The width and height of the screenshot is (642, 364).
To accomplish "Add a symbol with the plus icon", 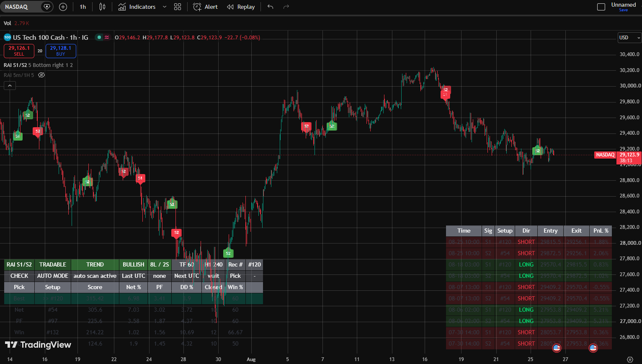I will pyautogui.click(x=63, y=7).
